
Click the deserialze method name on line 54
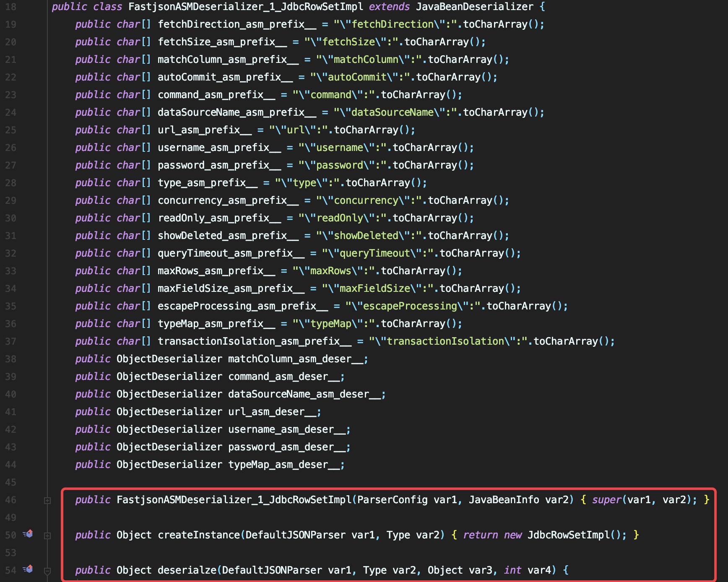click(x=187, y=570)
